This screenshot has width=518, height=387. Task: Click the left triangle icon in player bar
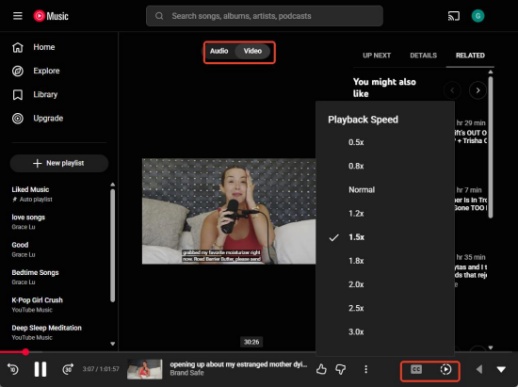point(479,369)
